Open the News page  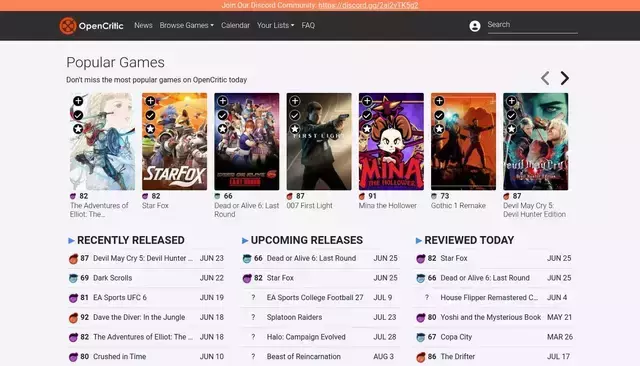[x=143, y=25]
